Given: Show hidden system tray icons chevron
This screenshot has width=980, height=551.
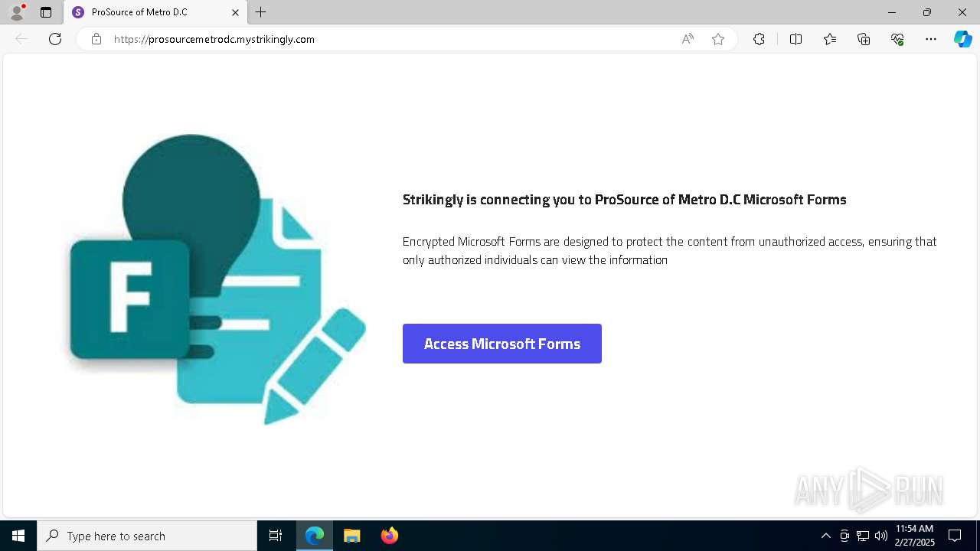Looking at the screenshot, I should (x=825, y=536).
